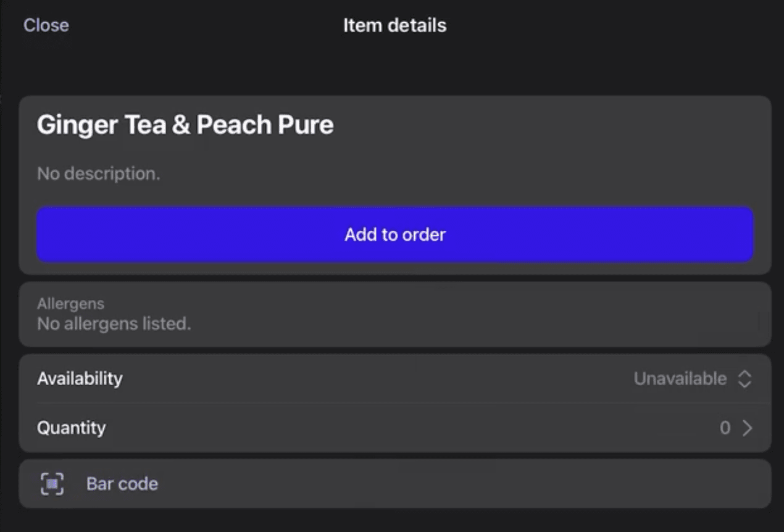Viewport: 784px width, 532px height.
Task: Select Close to dismiss item details
Action: [x=46, y=25]
